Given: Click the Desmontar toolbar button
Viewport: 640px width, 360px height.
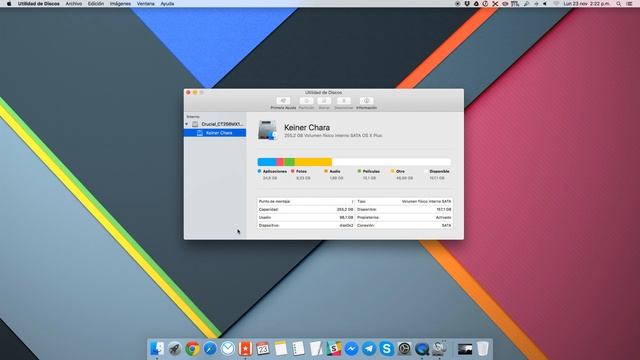Looking at the screenshot, I should pyautogui.click(x=344, y=103).
